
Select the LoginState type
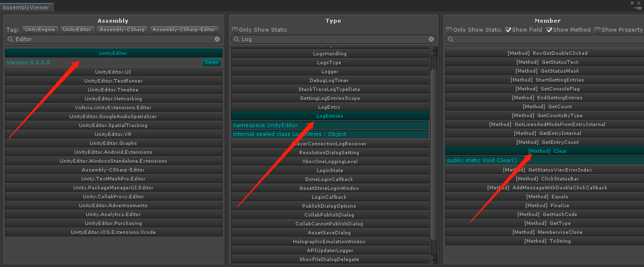click(330, 170)
